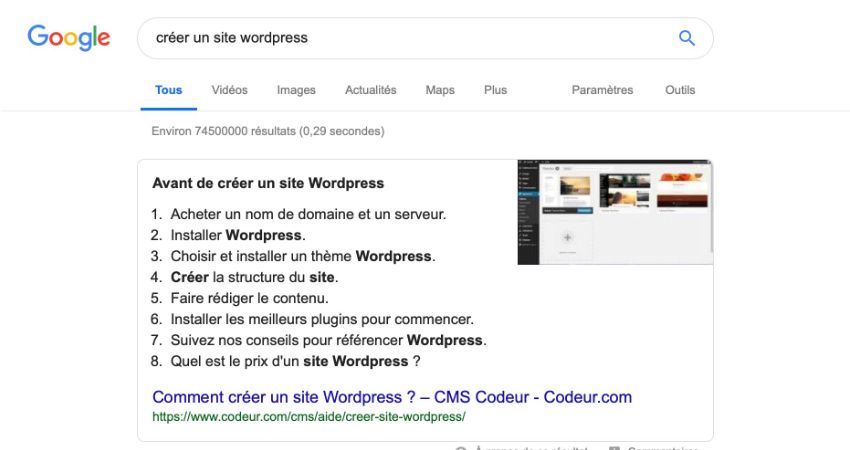Click the 'Avant de créer un site Wordpress' heading

[x=268, y=183]
